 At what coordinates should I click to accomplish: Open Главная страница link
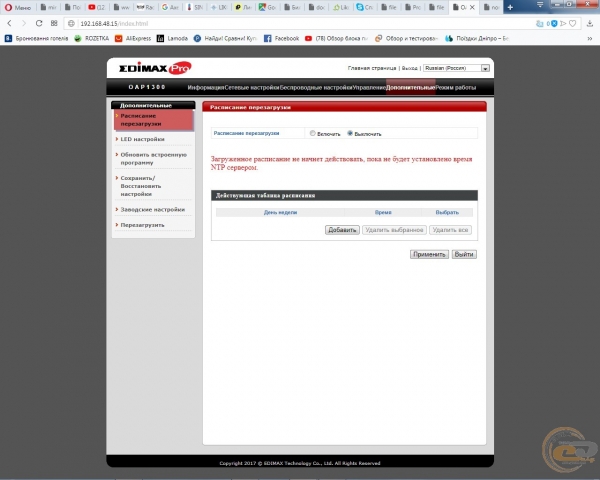point(372,68)
